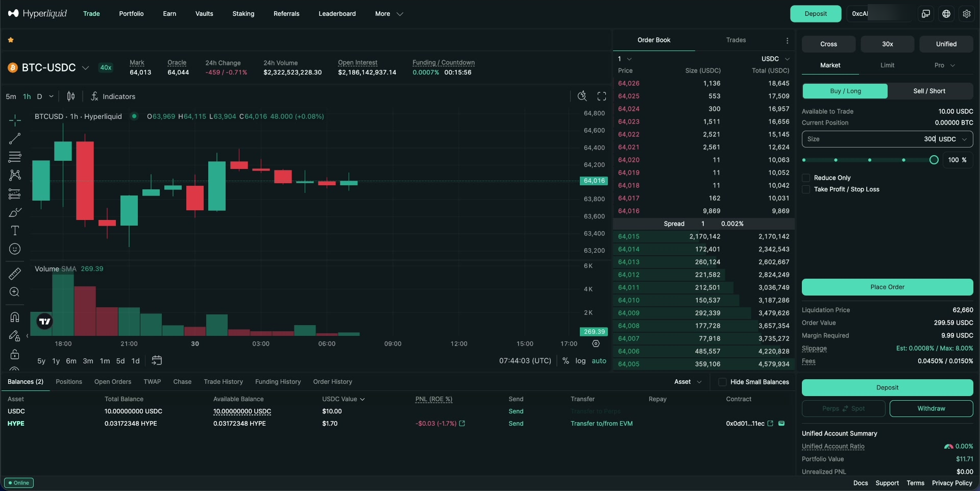This screenshot has height=491, width=980.
Task: Open the HYPE contract explorer link icon
Action: click(x=771, y=424)
